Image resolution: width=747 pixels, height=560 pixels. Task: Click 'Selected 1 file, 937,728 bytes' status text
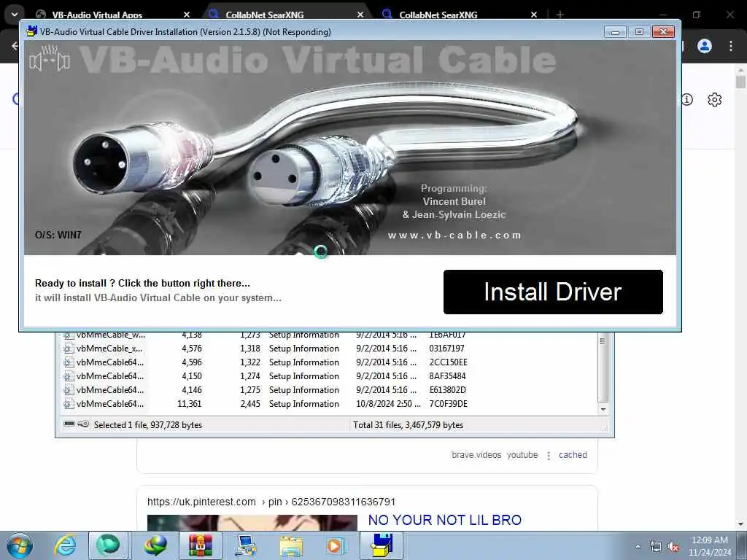147,425
